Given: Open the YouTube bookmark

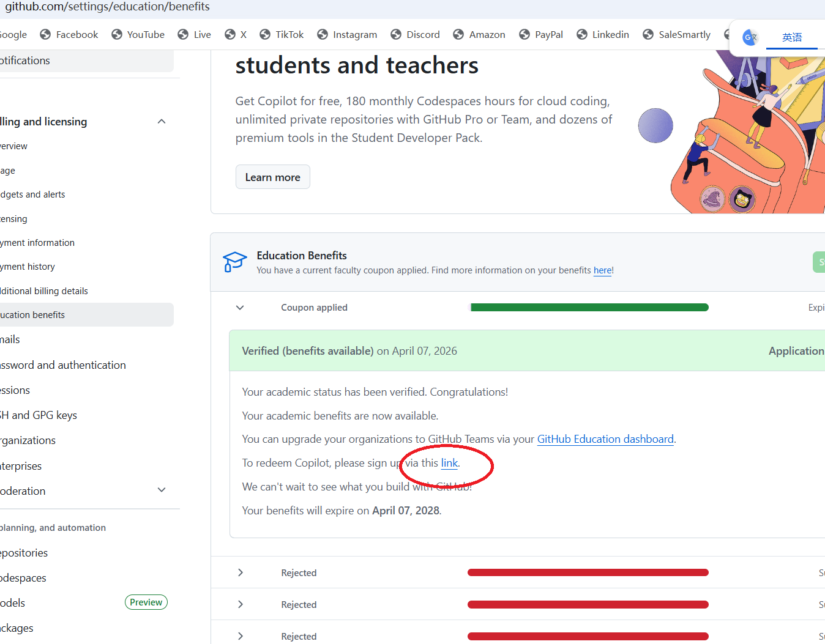Looking at the screenshot, I should (x=138, y=35).
